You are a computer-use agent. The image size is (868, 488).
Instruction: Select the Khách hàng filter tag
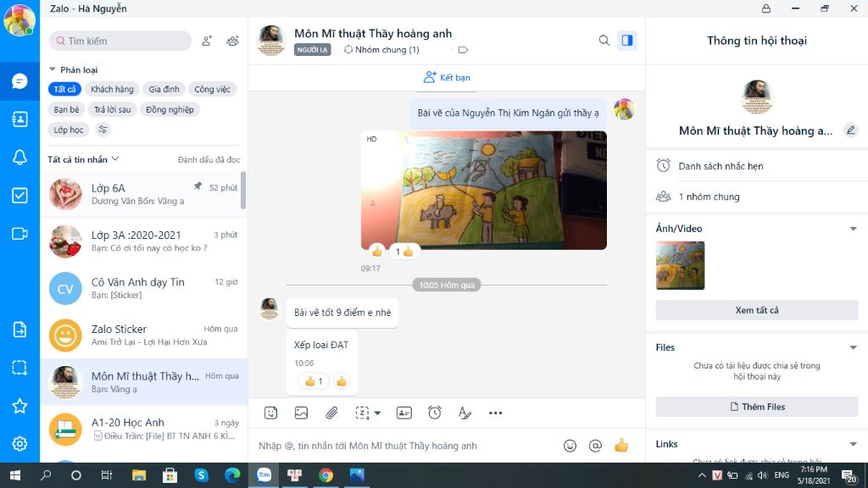(113, 89)
